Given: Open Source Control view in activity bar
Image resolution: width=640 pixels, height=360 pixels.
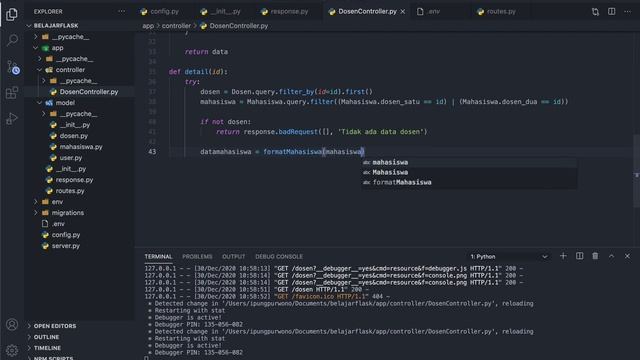Looking at the screenshot, I should [13, 67].
